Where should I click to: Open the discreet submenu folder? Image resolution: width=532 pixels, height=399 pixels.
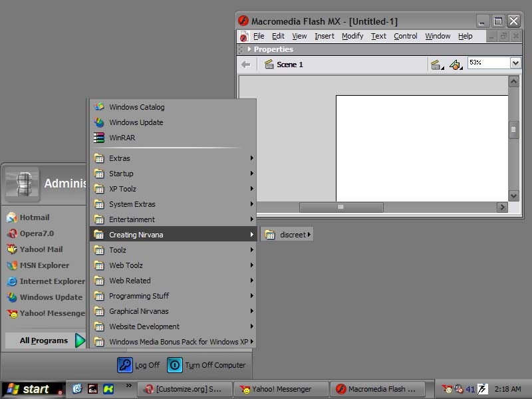pos(287,235)
